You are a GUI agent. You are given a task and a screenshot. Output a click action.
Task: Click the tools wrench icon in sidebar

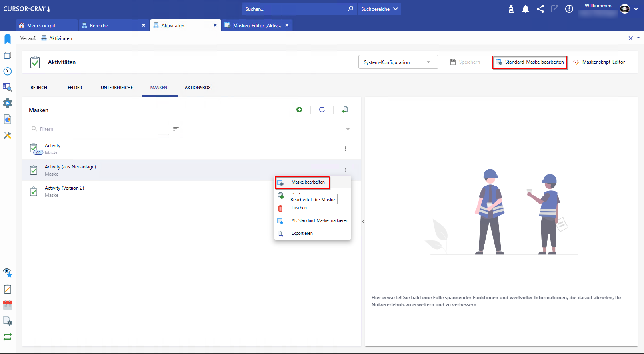[x=8, y=135]
